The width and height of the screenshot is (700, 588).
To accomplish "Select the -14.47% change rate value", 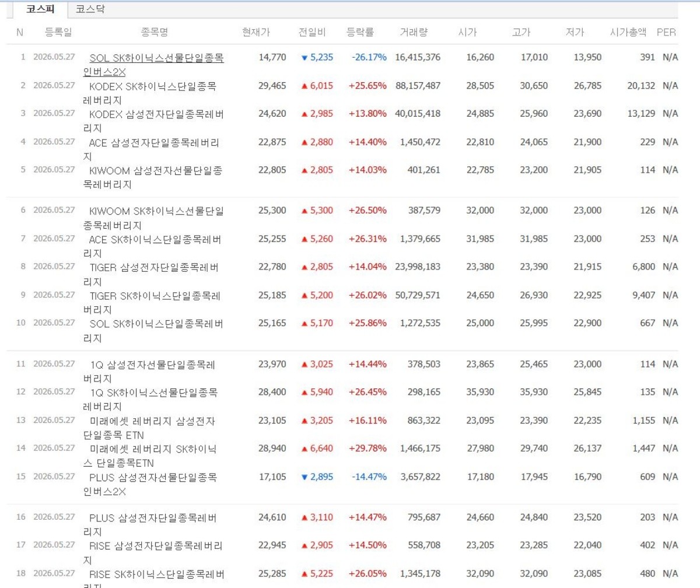I will coord(369,476).
